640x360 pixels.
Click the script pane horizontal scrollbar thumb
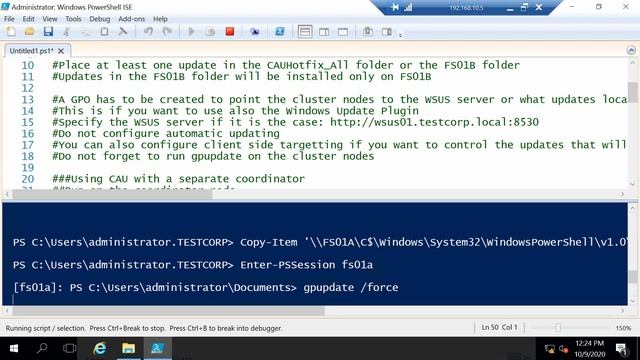pyautogui.click(x=112, y=194)
